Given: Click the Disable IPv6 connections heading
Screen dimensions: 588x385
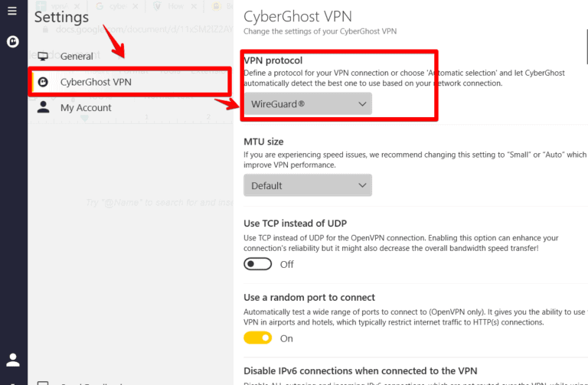Looking at the screenshot, I should tap(360, 371).
